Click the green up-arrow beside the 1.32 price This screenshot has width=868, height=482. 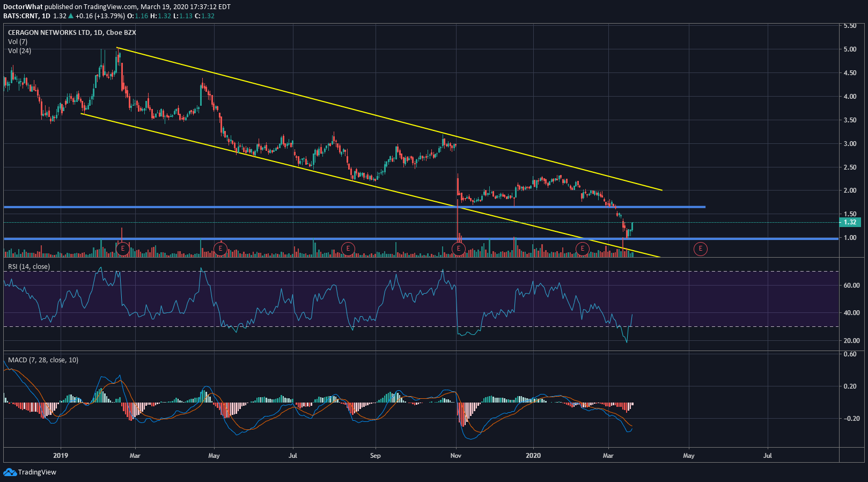71,16
